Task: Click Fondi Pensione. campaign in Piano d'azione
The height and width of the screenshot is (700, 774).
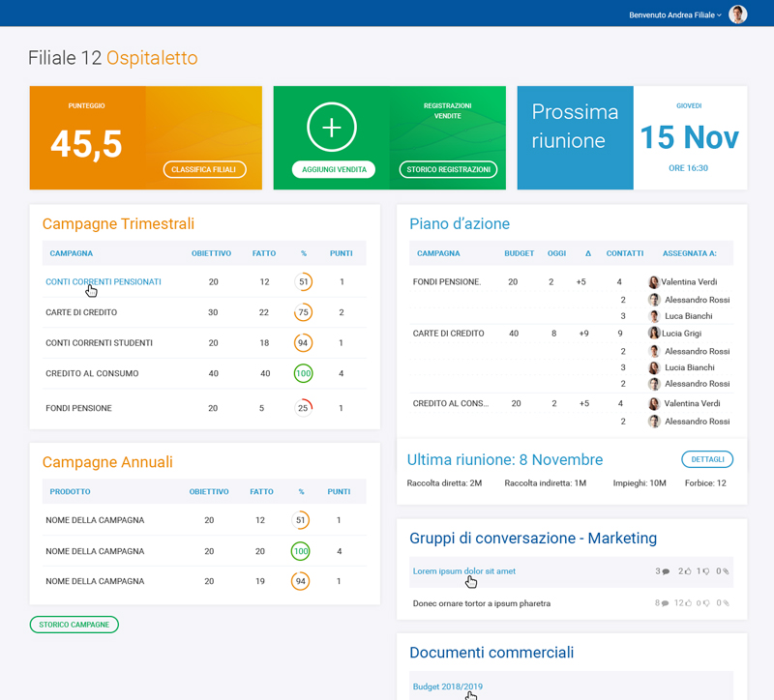Action: click(x=447, y=281)
